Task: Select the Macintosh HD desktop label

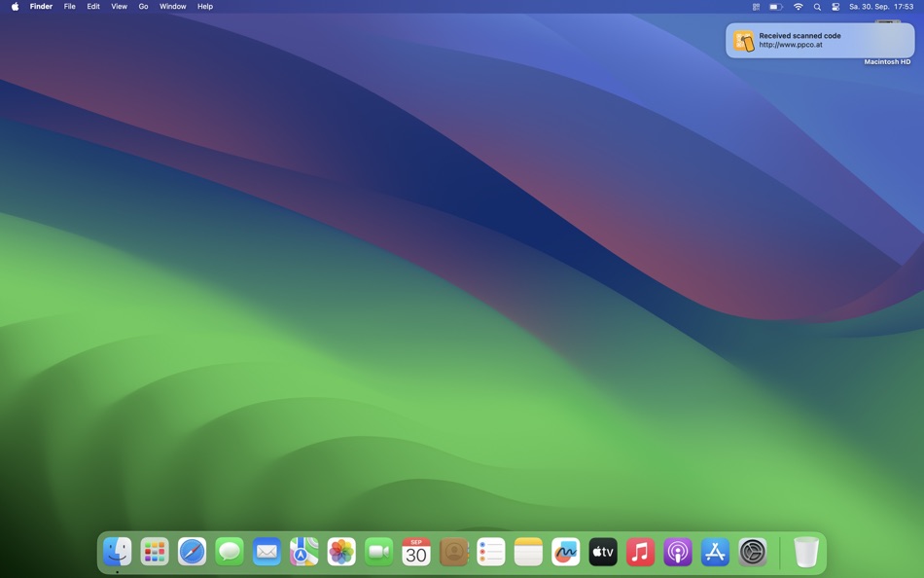Action: click(x=887, y=62)
